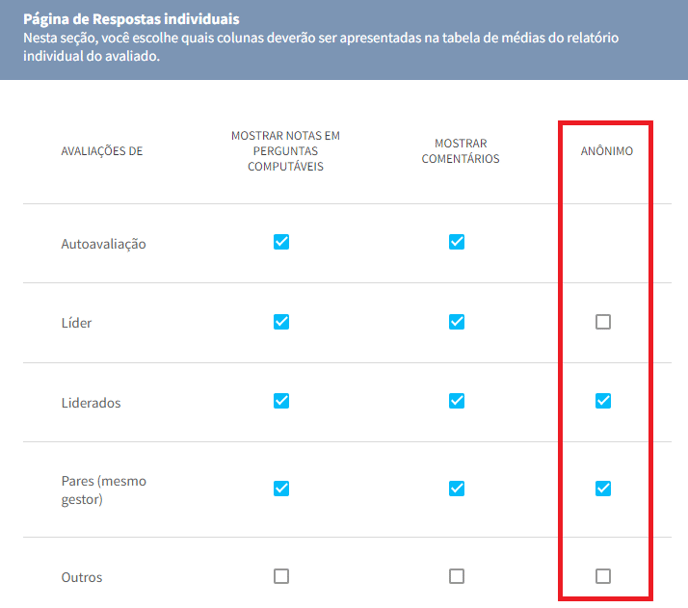Viewport: 688px width, 608px height.
Task: Click the Página de Respostas individuais title
Action: (131, 19)
